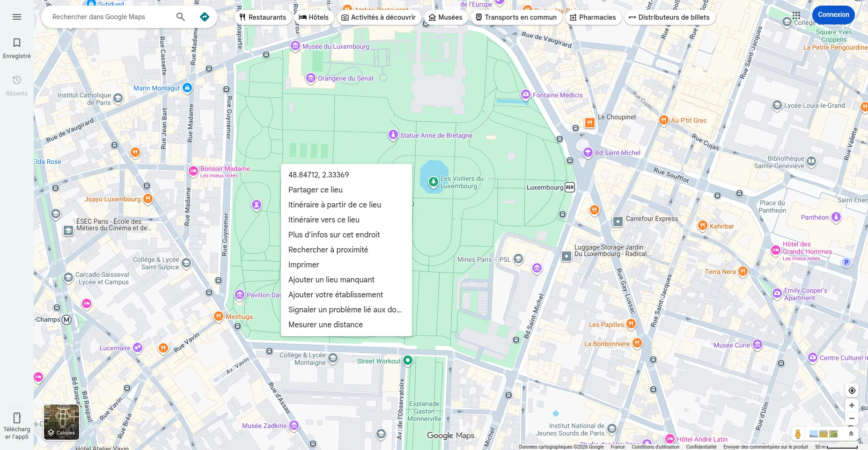This screenshot has height=450, width=868.
Task: Open Activités à découvrir category
Action: [x=379, y=17]
